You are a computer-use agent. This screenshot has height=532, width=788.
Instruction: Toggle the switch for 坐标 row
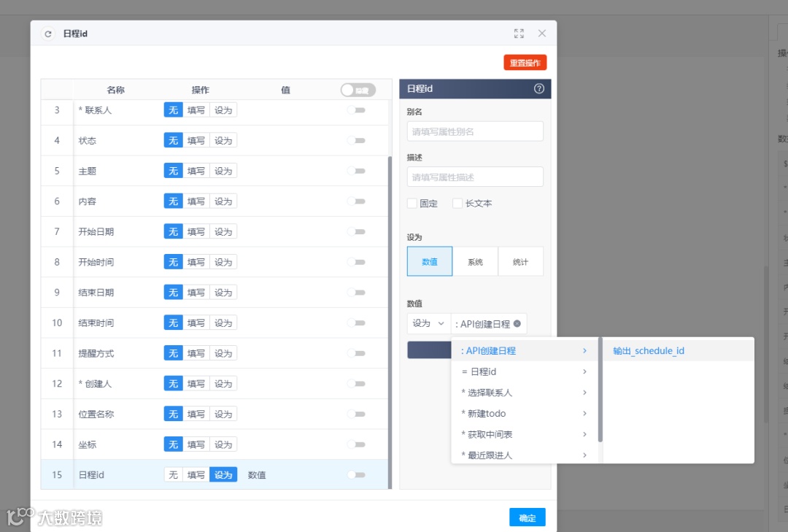click(356, 444)
